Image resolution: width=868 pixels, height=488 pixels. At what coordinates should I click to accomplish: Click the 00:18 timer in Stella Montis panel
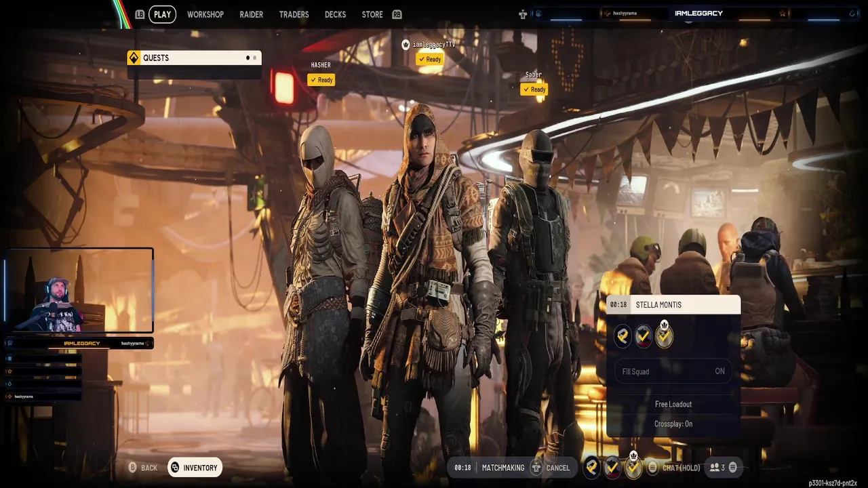click(618, 304)
